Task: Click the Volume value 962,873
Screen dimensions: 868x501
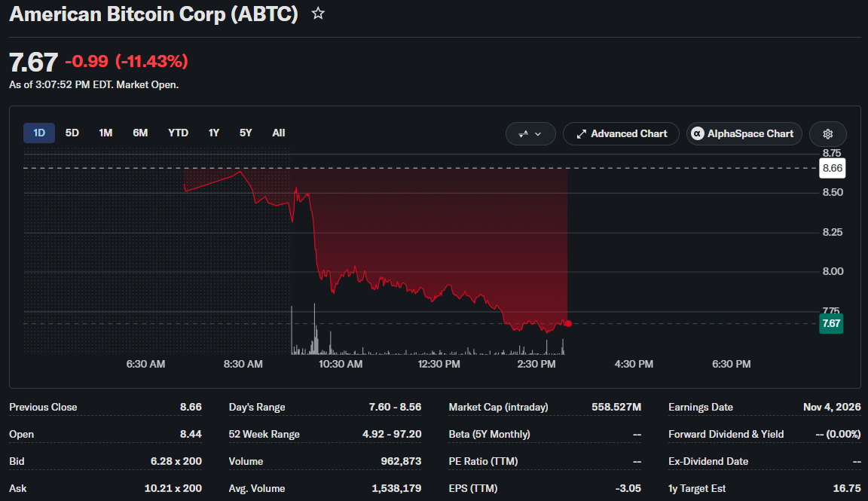Action: (401, 461)
